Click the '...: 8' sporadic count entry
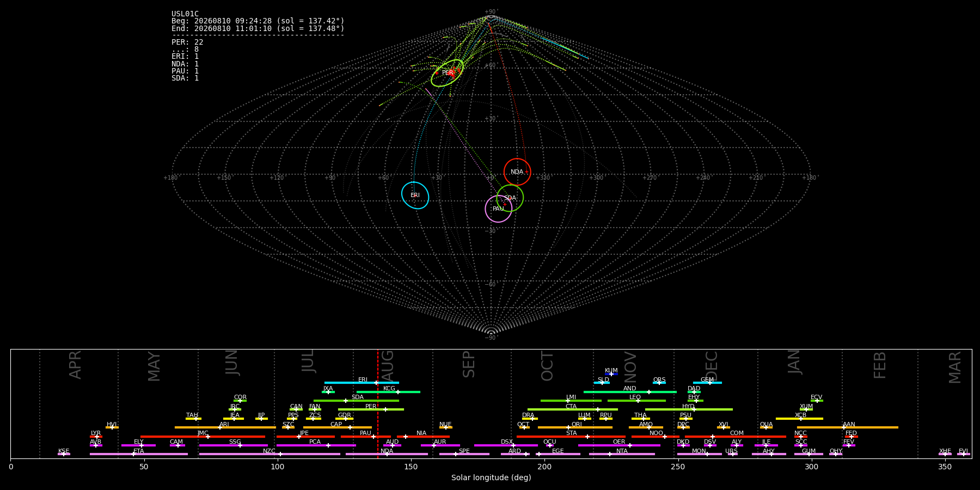 click(185, 50)
